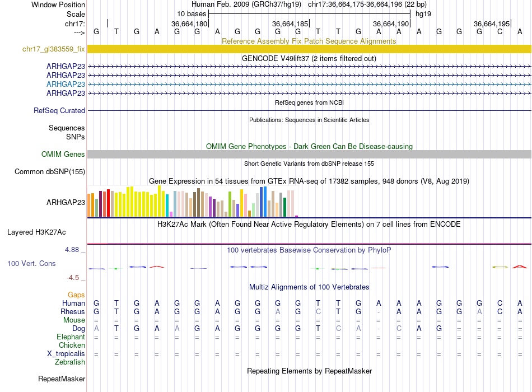Viewport: 532px width, 392px height.
Task: Open the RefSeq Curated track label
Action: coord(59,111)
